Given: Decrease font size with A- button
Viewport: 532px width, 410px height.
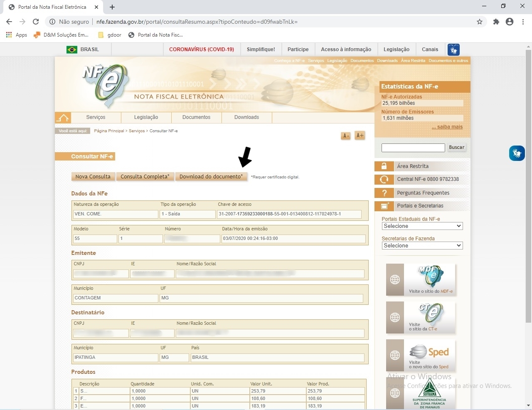Looking at the screenshot, I should 345,136.
